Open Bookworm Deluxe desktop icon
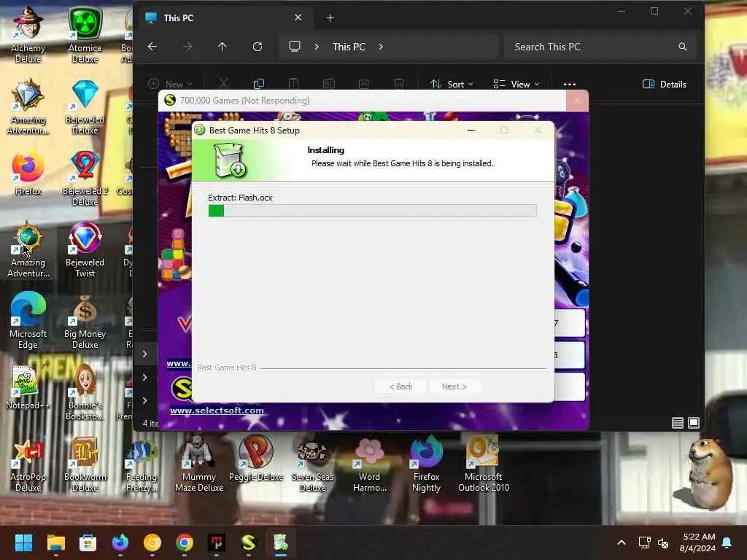Viewport: 747px width, 560px height. tap(85, 464)
